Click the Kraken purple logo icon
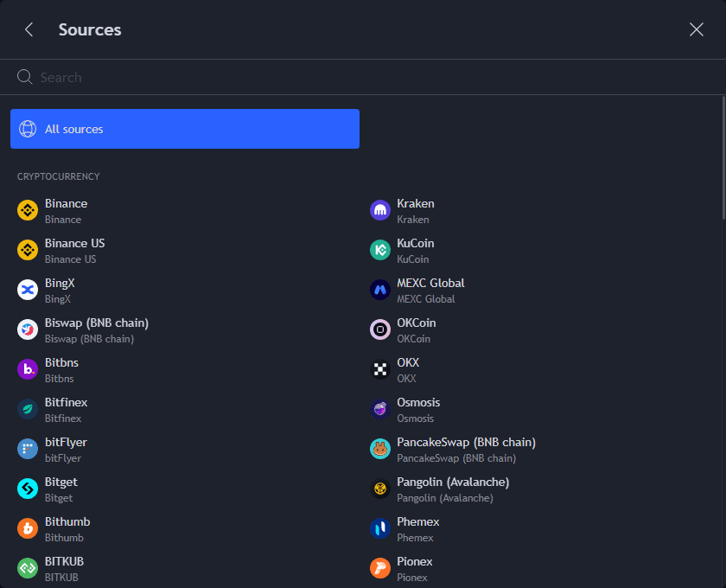Viewport: 726px width, 588px height. point(380,210)
